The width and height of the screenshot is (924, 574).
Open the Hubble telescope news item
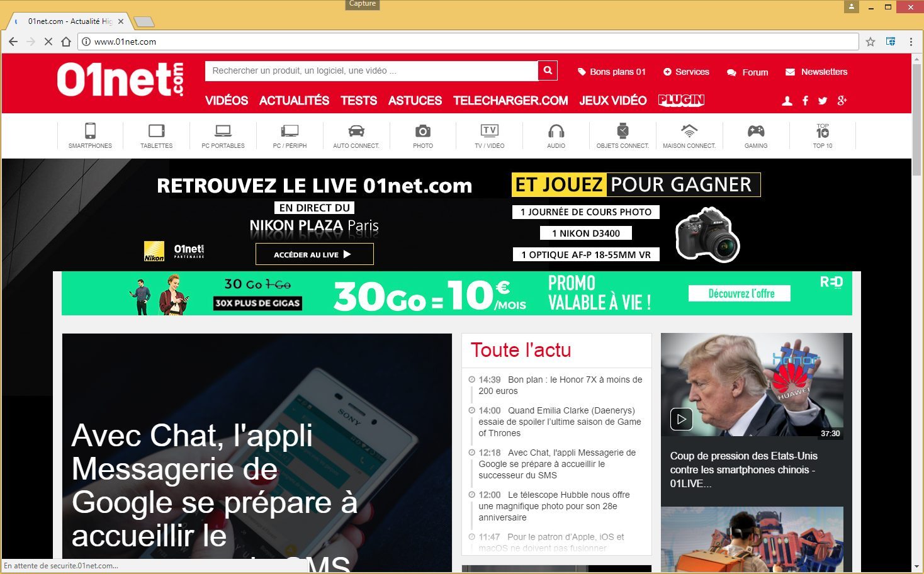click(554, 506)
